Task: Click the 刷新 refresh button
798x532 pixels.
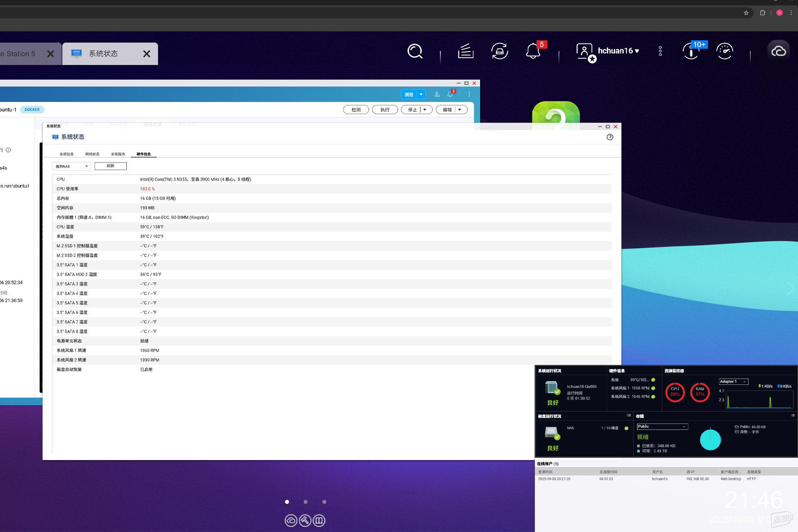Action: (x=111, y=166)
